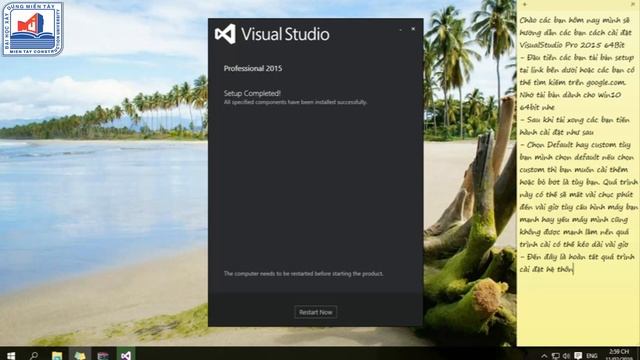The width and height of the screenshot is (640, 360).
Task: Open File Explorer from the taskbar
Action: pos(57,355)
